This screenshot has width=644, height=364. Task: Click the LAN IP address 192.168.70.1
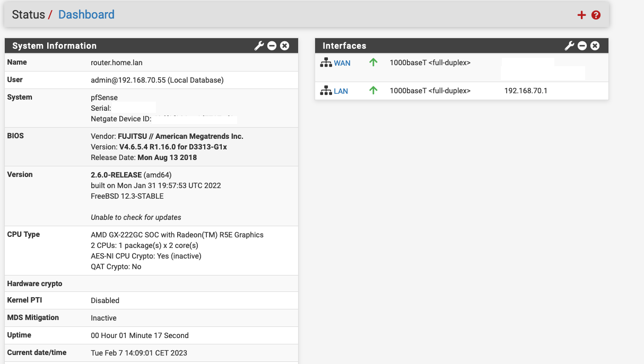[x=526, y=91]
